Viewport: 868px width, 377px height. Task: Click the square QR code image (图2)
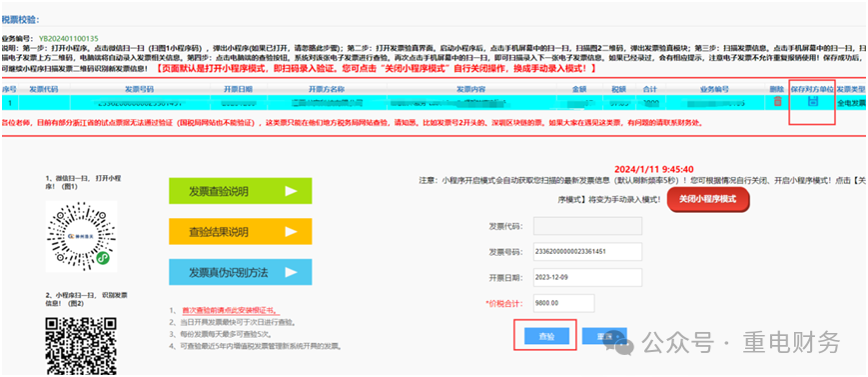coord(81,347)
